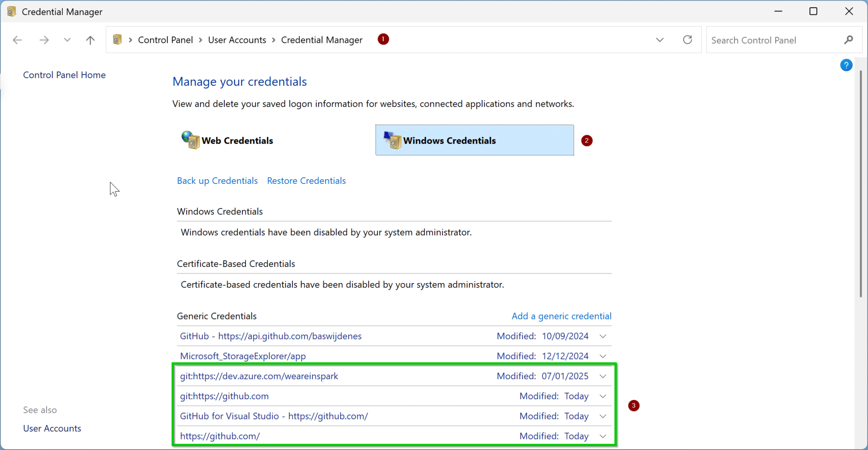Click the Back up Credentials link

click(217, 181)
